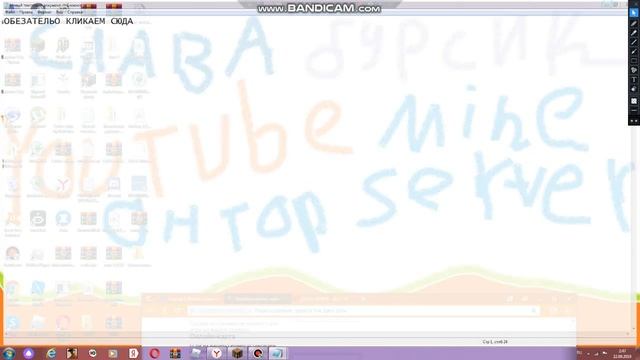The width and height of the screenshot is (640, 360).
Task: Open the Yandex Я icon in taskbar
Action: [x=133, y=353]
